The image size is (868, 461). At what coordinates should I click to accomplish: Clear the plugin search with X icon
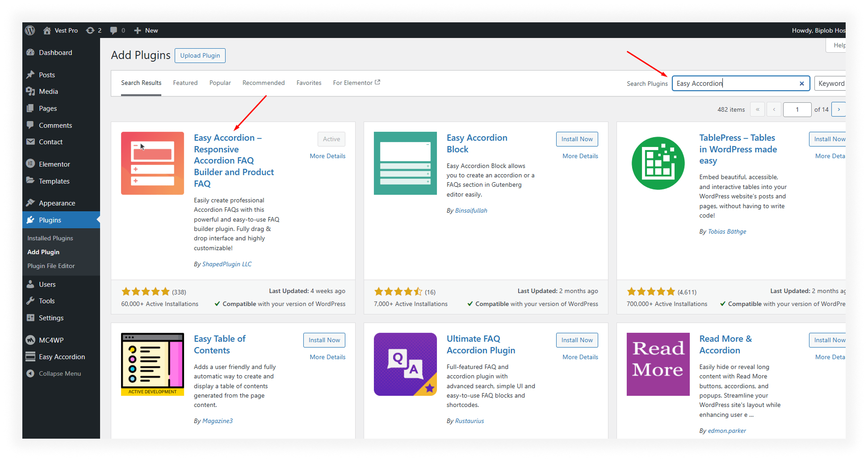(x=801, y=84)
